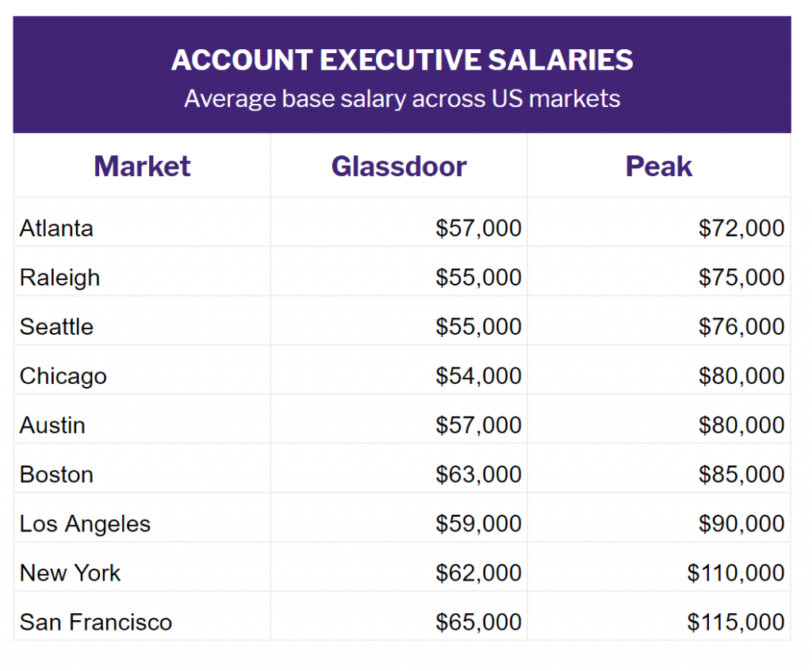The image size is (812, 671).
Task: Select Boston's $63,000 Glassdoor value
Action: point(478,474)
